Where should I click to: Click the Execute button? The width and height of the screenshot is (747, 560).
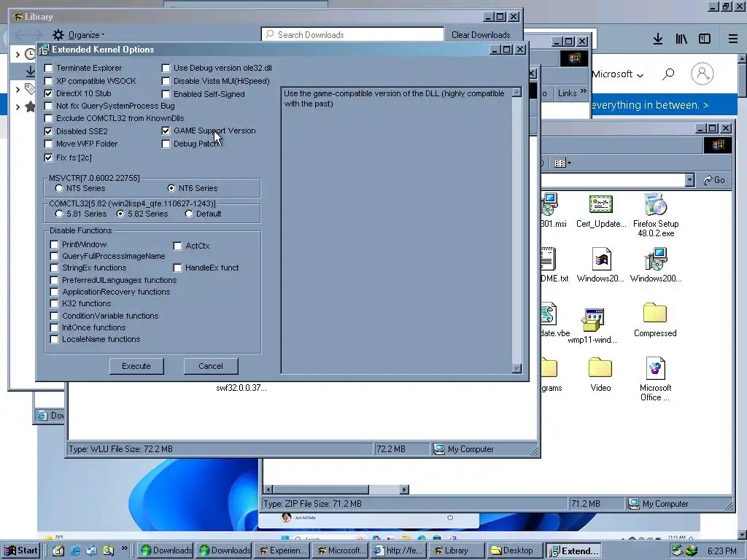[136, 366]
